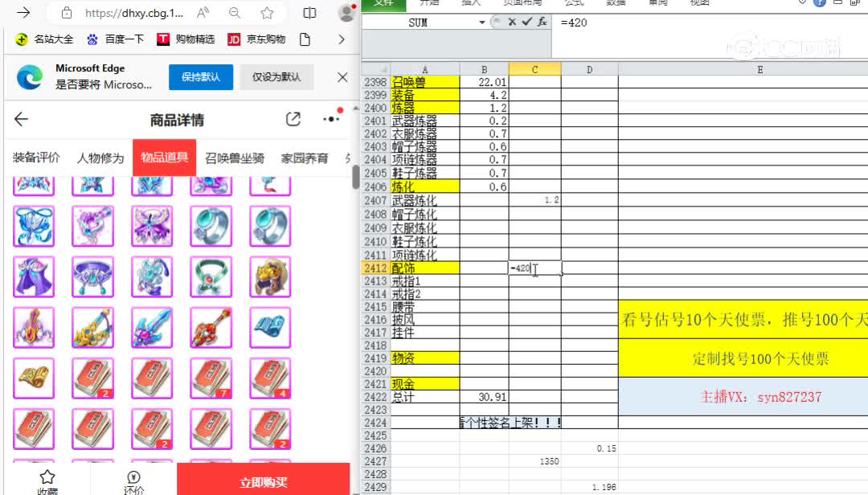868x495 pixels.
Task: Select the blue scroll item
Action: coord(269,328)
